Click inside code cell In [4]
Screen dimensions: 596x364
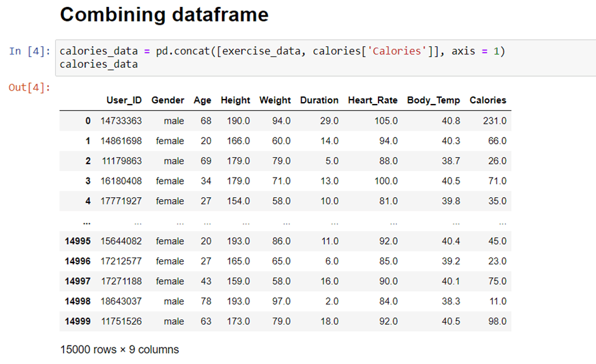click(x=325, y=58)
